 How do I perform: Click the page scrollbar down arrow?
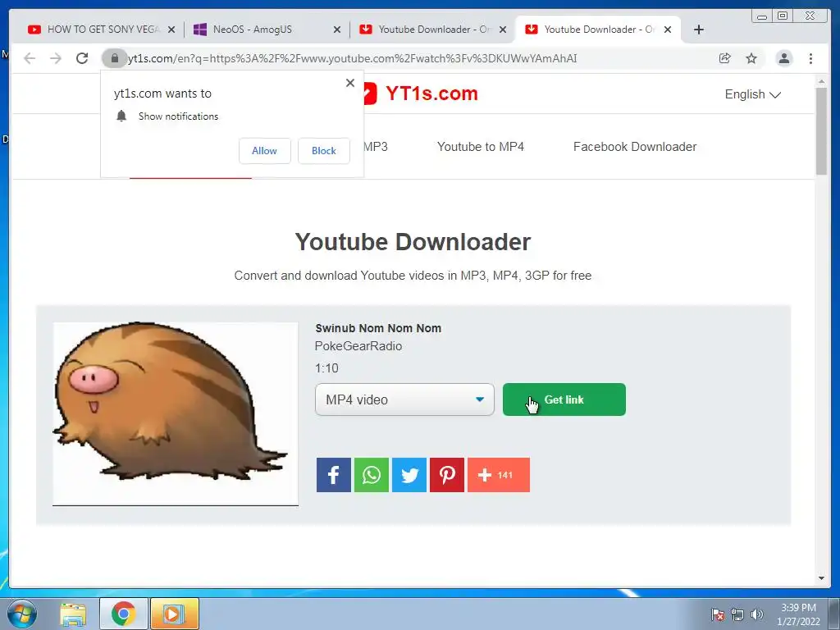[x=821, y=578]
